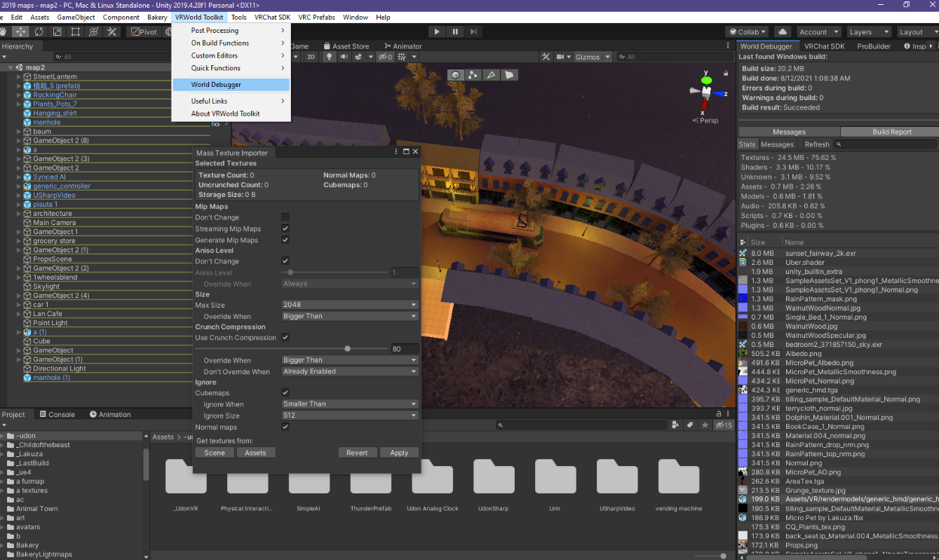
Task: Click the scene orientation gizmo
Action: (x=706, y=91)
